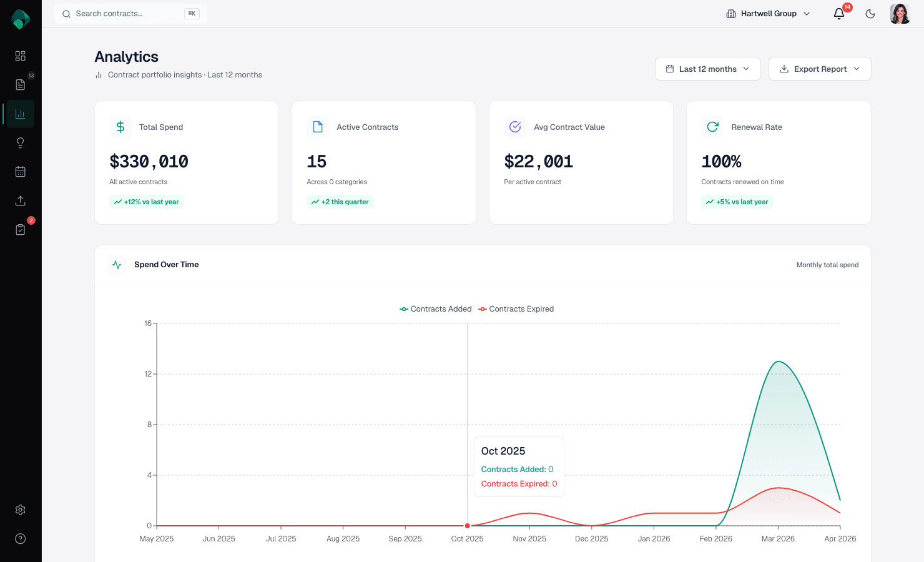
Task: Select the Oct 2025 marker on the chart
Action: pos(467,525)
